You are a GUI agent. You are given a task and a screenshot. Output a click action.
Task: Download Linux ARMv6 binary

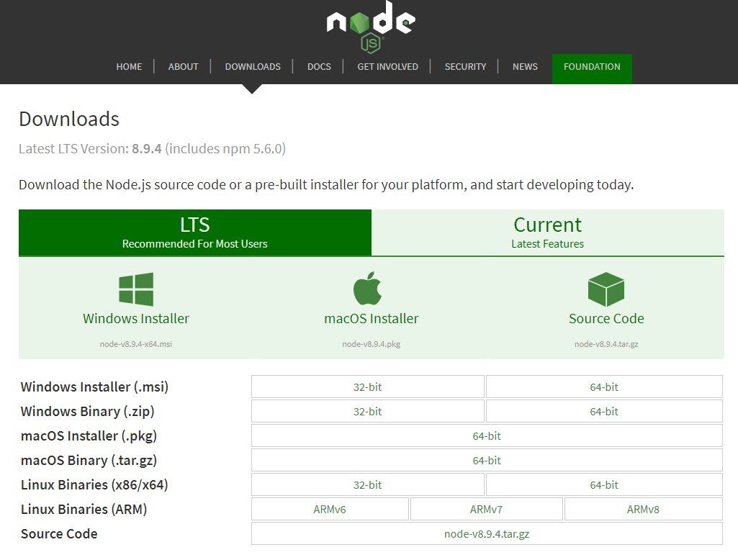pos(330,509)
